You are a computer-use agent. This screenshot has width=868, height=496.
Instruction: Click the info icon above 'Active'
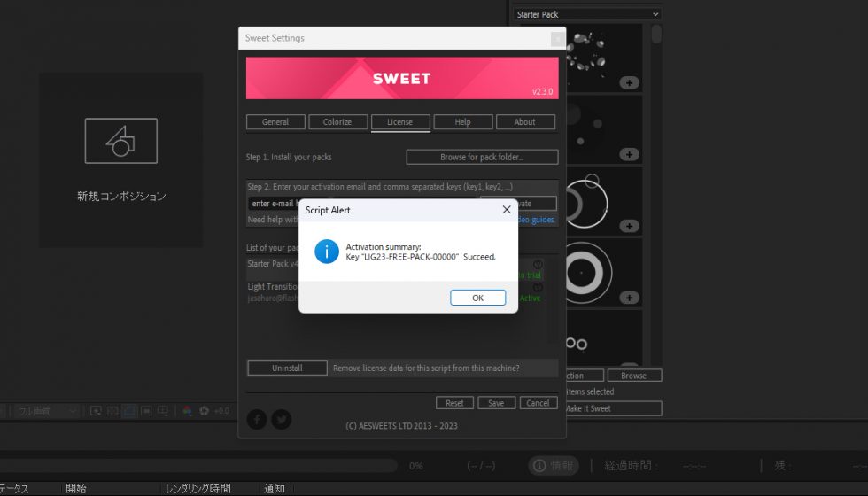(x=538, y=287)
